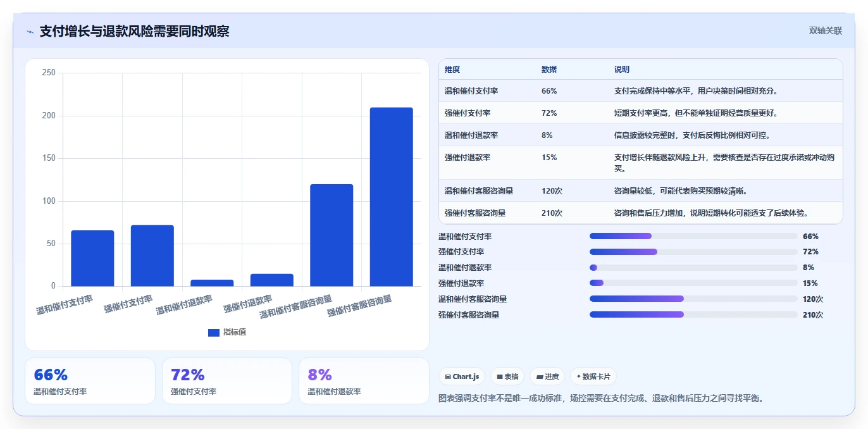The image size is (868, 429).
Task: Click the 温和催付支付率 bar in the chart
Action: click(x=92, y=258)
